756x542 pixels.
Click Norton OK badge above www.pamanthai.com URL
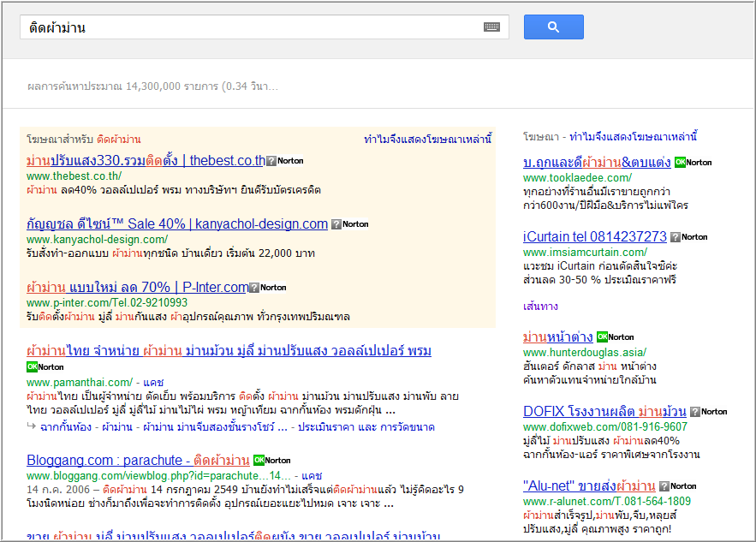tap(45, 367)
